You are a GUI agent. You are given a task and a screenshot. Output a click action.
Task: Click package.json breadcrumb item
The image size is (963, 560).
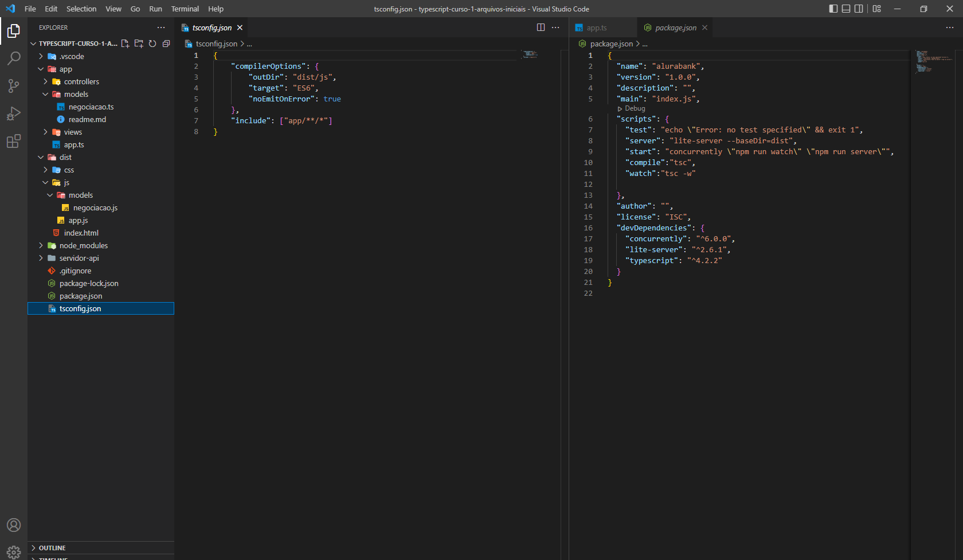(612, 44)
